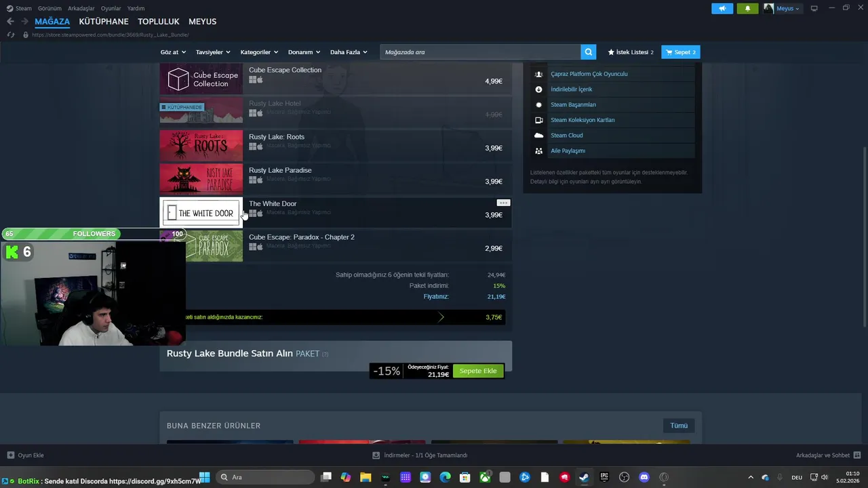868x488 pixels.
Task: Click the Çapraz Platform Çok Oyunculu icon
Action: coord(538,74)
